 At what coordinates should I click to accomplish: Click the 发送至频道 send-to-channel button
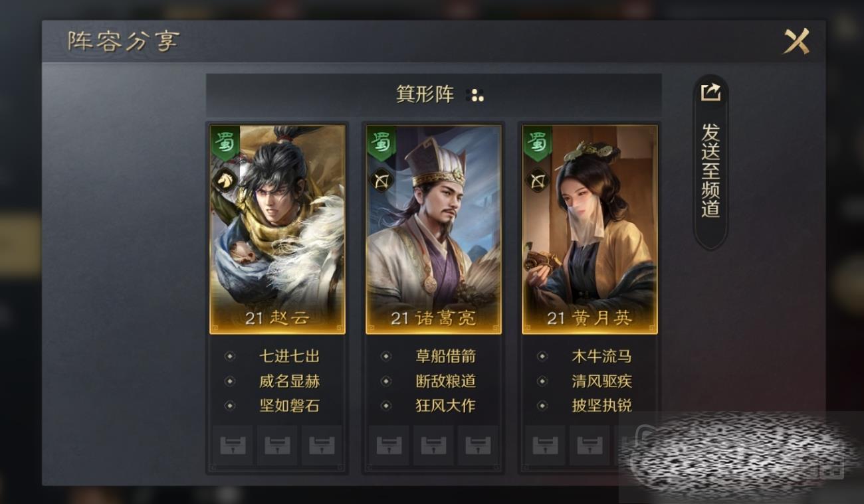[710, 161]
